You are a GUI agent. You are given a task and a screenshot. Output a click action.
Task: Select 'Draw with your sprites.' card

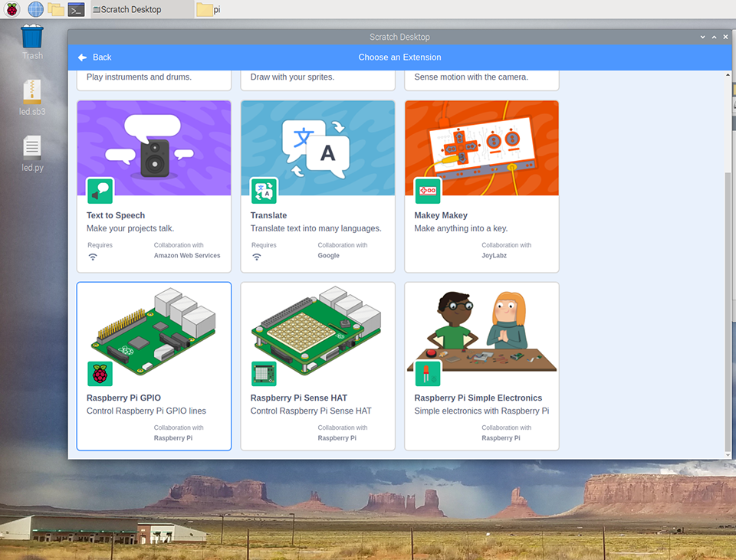tap(317, 80)
